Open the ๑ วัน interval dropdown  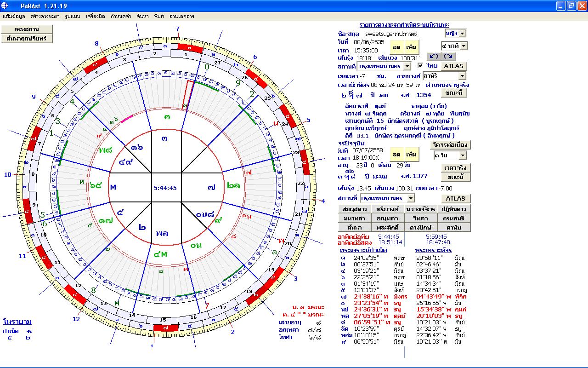coord(462,155)
